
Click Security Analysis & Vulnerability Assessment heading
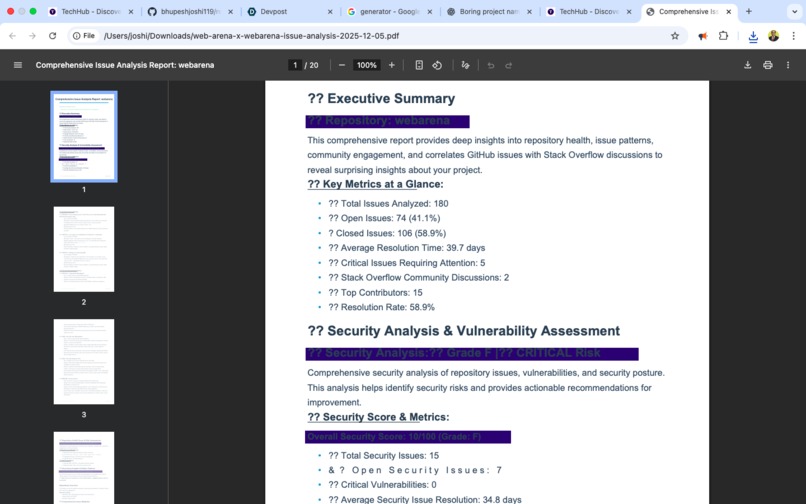click(x=464, y=331)
